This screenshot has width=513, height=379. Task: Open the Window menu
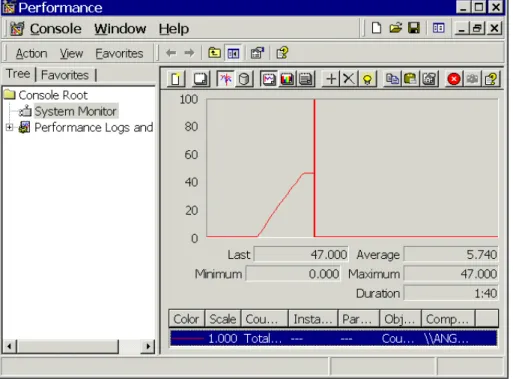coord(120,29)
